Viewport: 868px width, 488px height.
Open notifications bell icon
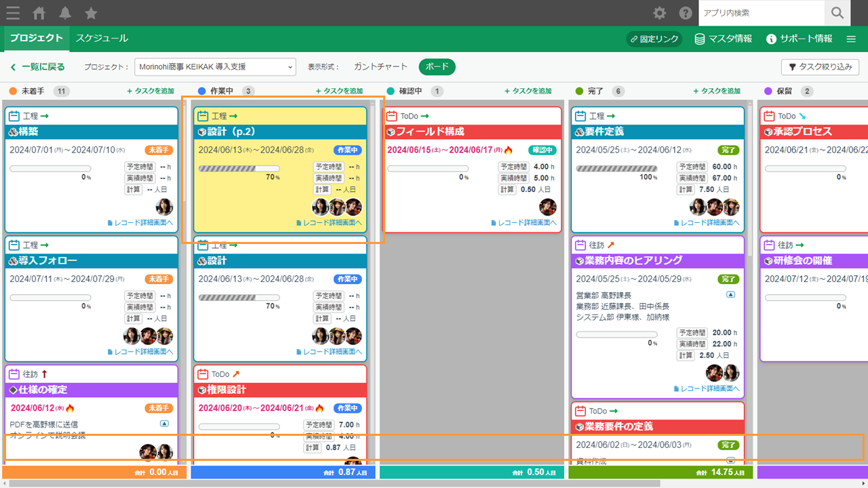tap(65, 13)
